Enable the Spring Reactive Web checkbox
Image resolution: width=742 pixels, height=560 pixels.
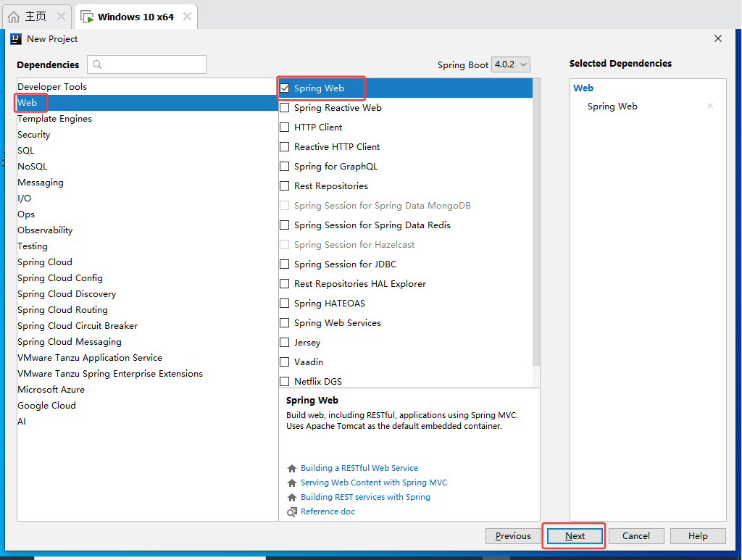click(284, 108)
